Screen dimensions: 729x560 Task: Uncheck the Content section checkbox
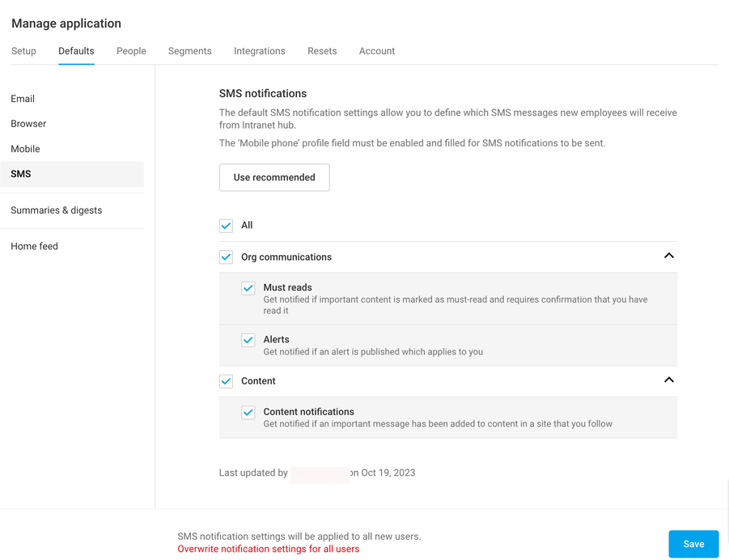pyautogui.click(x=226, y=380)
